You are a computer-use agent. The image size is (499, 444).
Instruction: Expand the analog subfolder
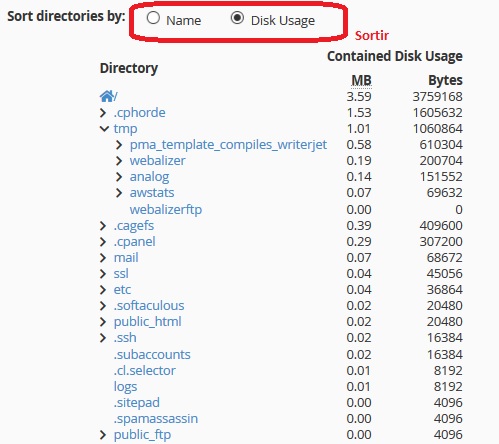[119, 177]
